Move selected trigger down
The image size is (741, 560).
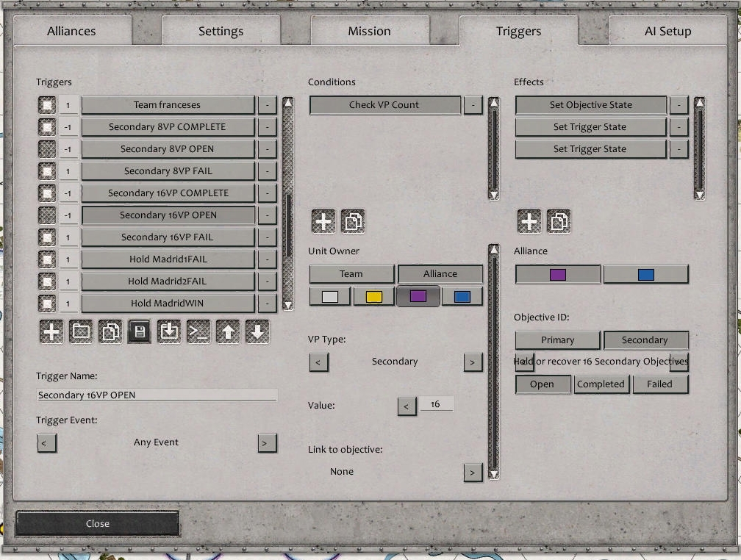pyautogui.click(x=257, y=331)
